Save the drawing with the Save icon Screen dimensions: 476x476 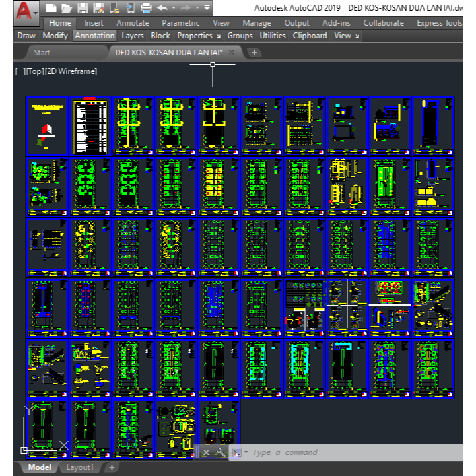click(83, 8)
